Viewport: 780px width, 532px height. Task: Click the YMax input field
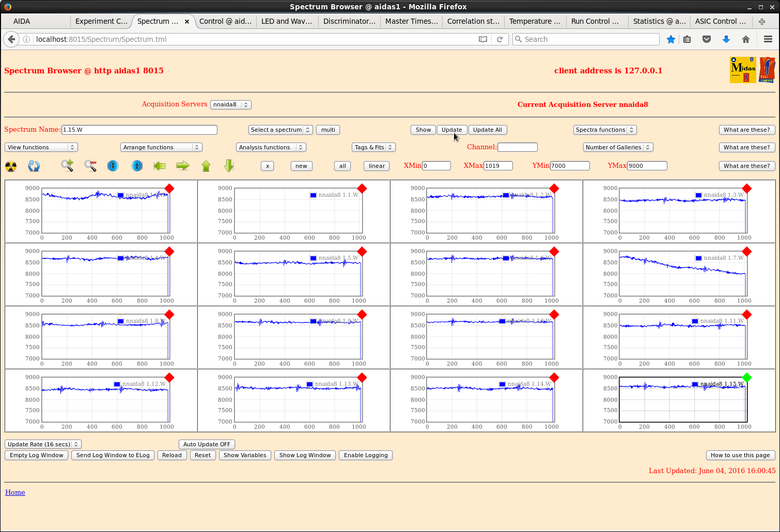pos(647,166)
